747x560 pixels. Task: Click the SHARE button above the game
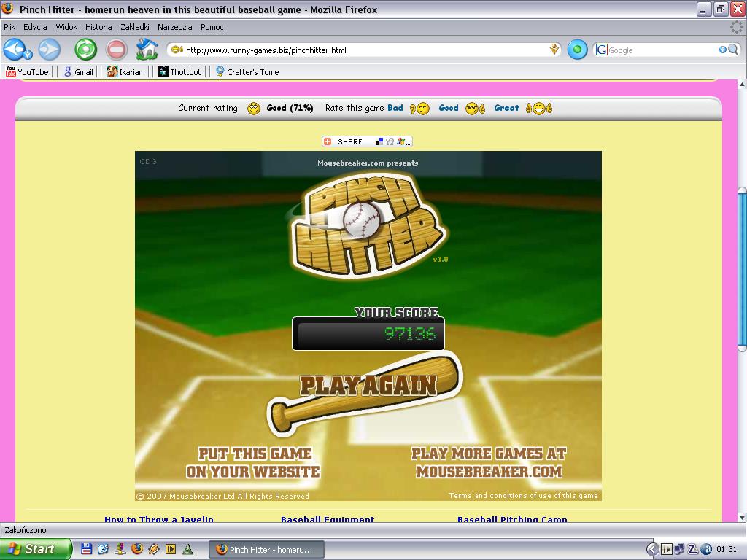pos(367,141)
